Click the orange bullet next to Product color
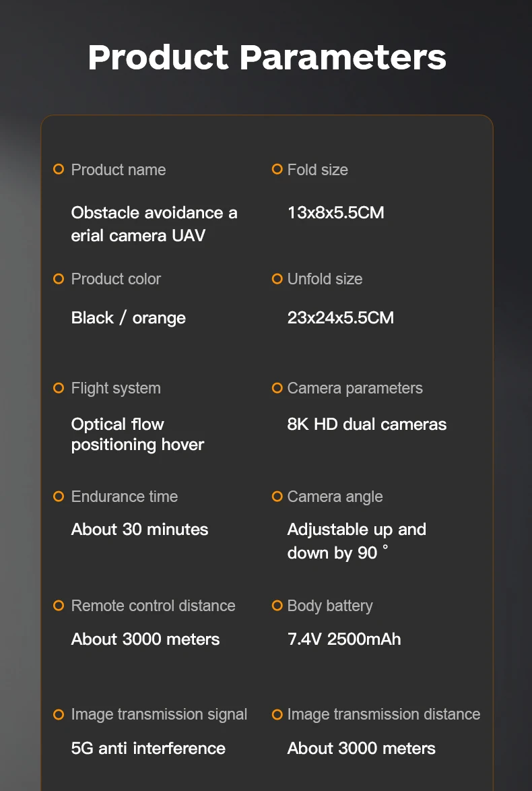532x791 pixels. 59,279
